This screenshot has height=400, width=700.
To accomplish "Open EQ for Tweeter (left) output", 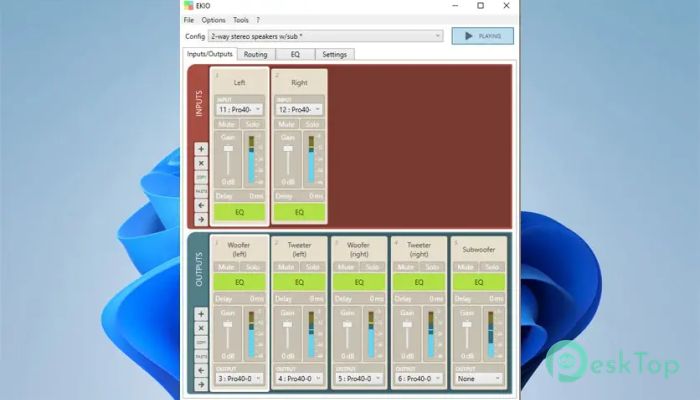I will point(299,282).
